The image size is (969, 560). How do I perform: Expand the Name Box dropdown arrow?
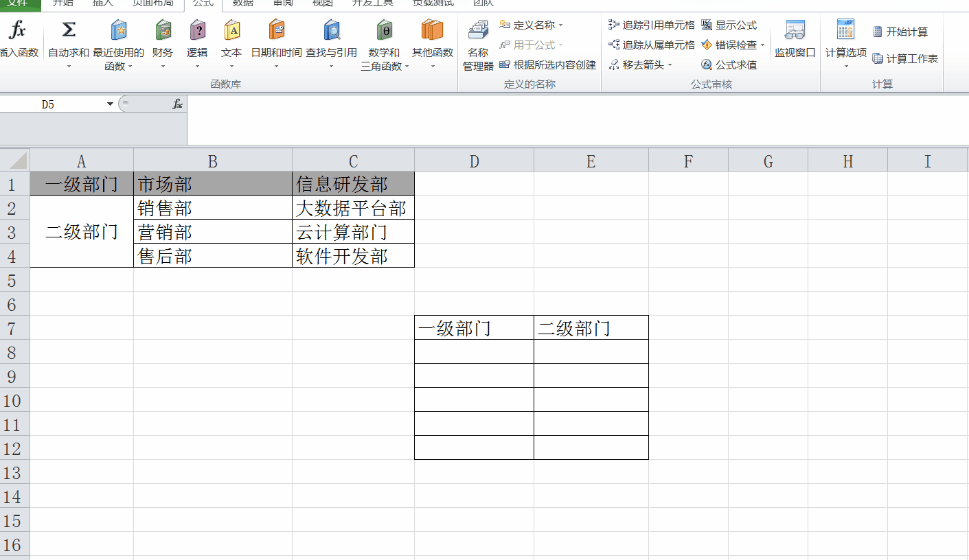(110, 104)
